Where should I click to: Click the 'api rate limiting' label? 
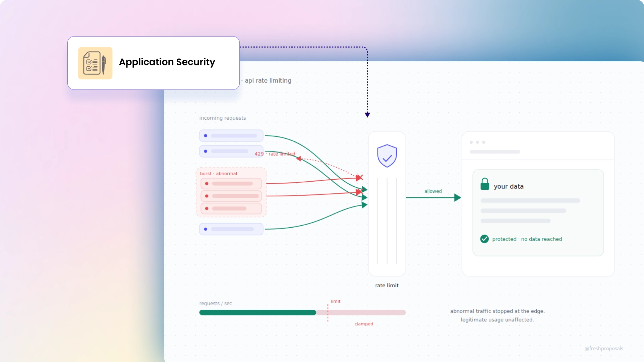(268, 80)
